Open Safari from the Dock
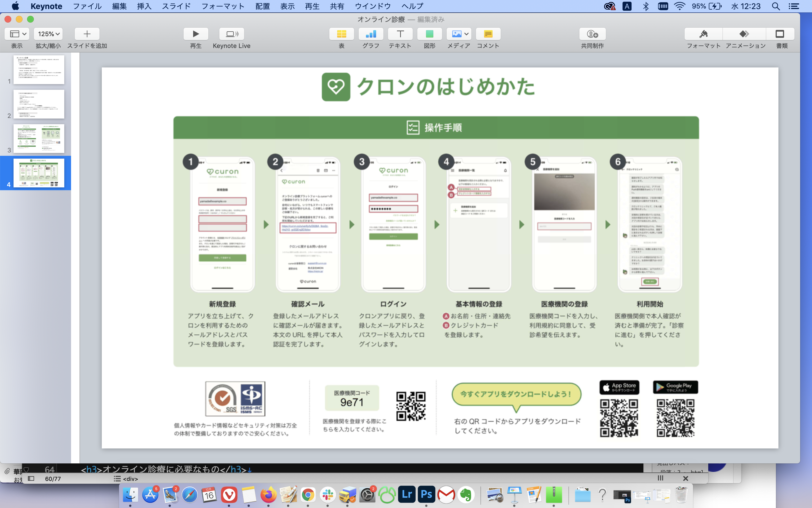The image size is (812, 508). tap(189, 494)
